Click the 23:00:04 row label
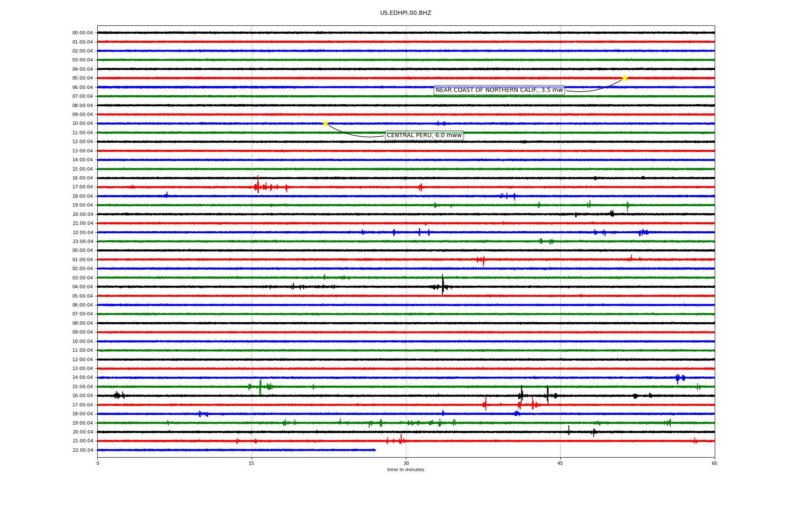Screen dimensions: 812x508 pyautogui.click(x=82, y=242)
